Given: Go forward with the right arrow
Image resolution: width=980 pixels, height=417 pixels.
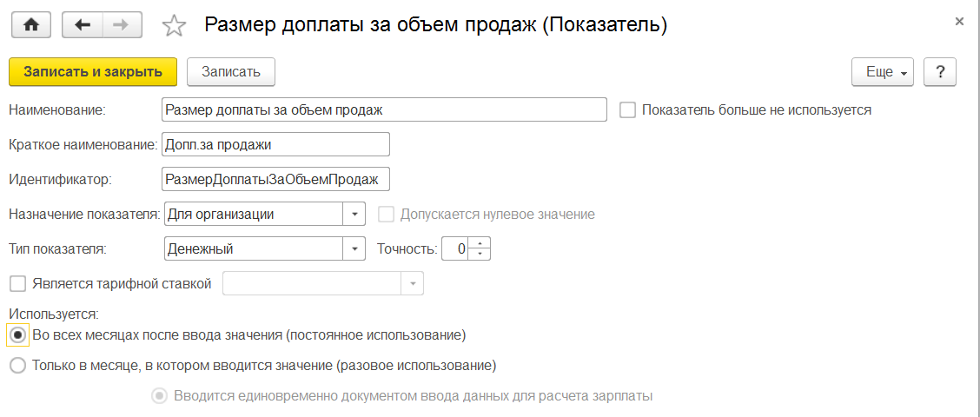Looking at the screenshot, I should coord(122,25).
